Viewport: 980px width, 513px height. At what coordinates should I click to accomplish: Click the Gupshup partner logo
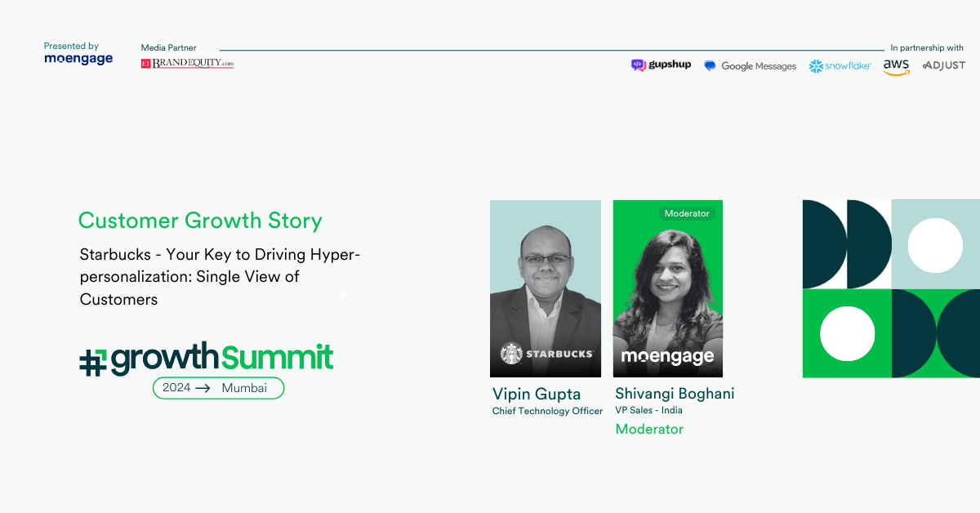(x=661, y=65)
